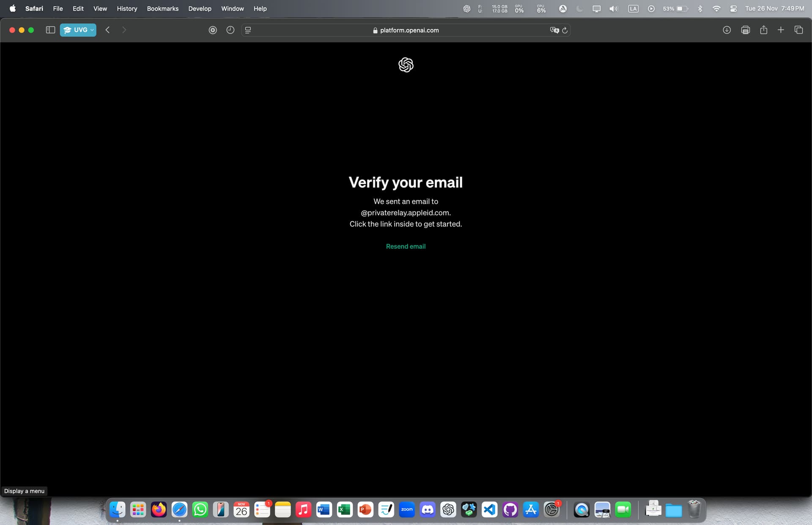Launch Music from the dock
The height and width of the screenshot is (525, 812).
point(304,509)
